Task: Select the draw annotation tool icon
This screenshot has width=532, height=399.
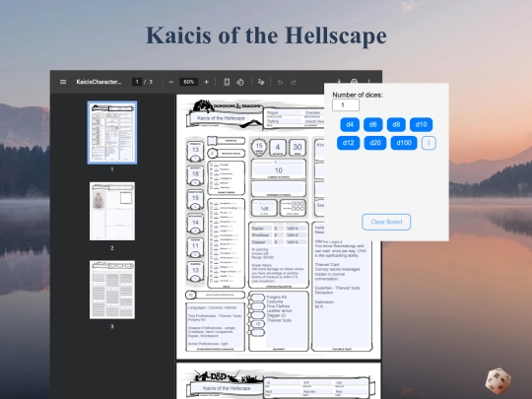Action: tap(261, 82)
